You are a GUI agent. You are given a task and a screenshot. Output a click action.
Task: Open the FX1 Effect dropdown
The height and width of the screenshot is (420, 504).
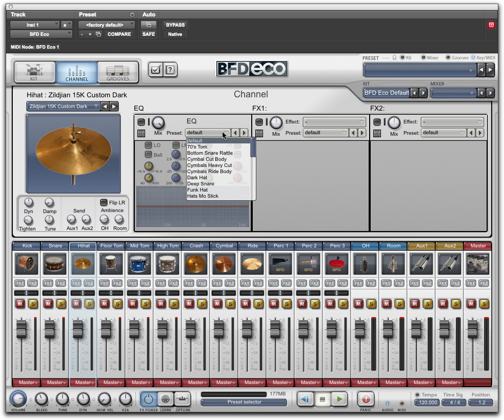pos(335,122)
